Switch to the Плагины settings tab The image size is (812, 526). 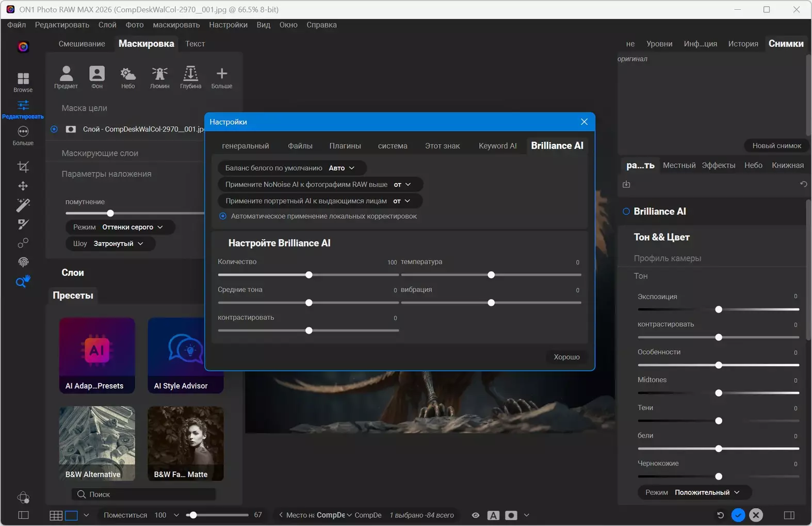345,146
